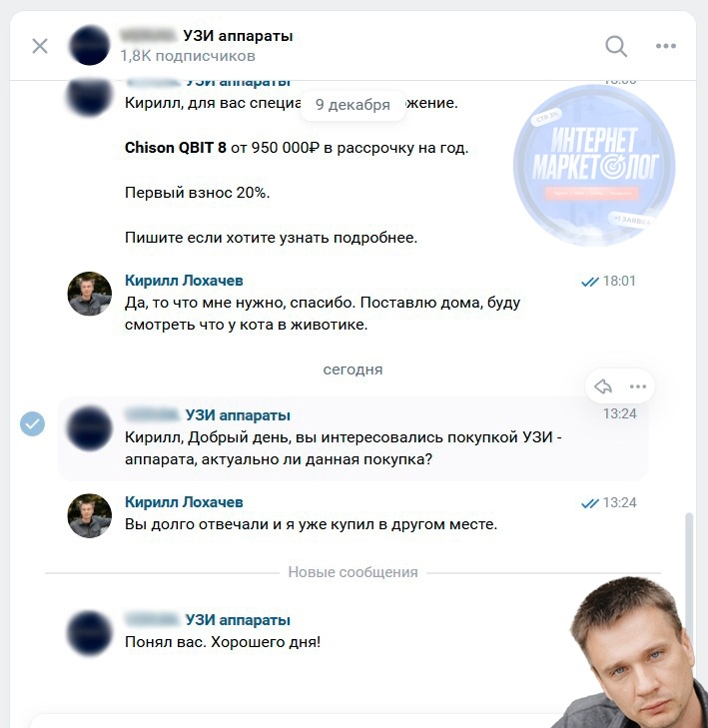Screen dimensions: 708x728
Task: Click the 1,8K подписчиков subscriber count
Action: tap(188, 56)
